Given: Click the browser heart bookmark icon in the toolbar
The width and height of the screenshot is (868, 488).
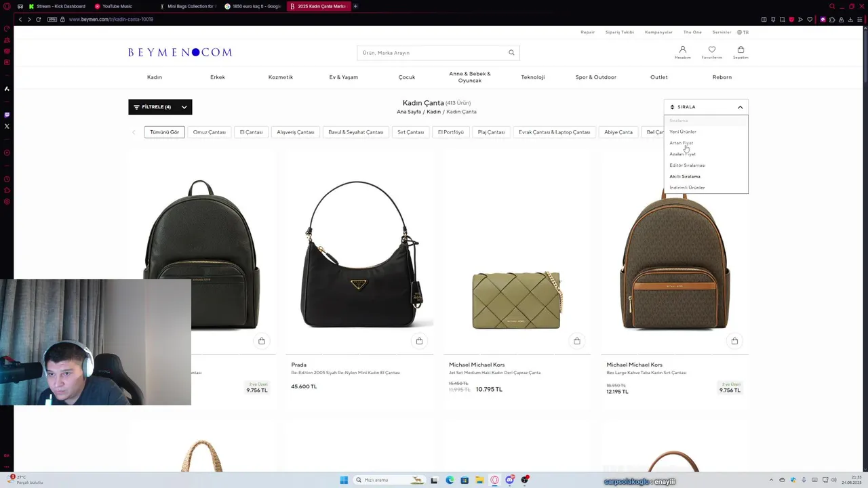Looking at the screenshot, I should pyautogui.click(x=808, y=20).
